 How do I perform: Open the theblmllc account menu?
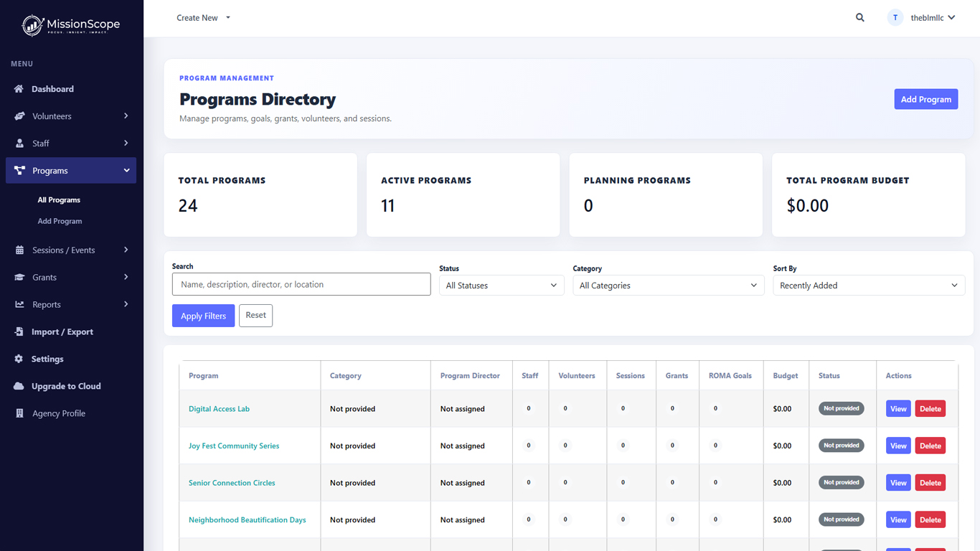[933, 18]
